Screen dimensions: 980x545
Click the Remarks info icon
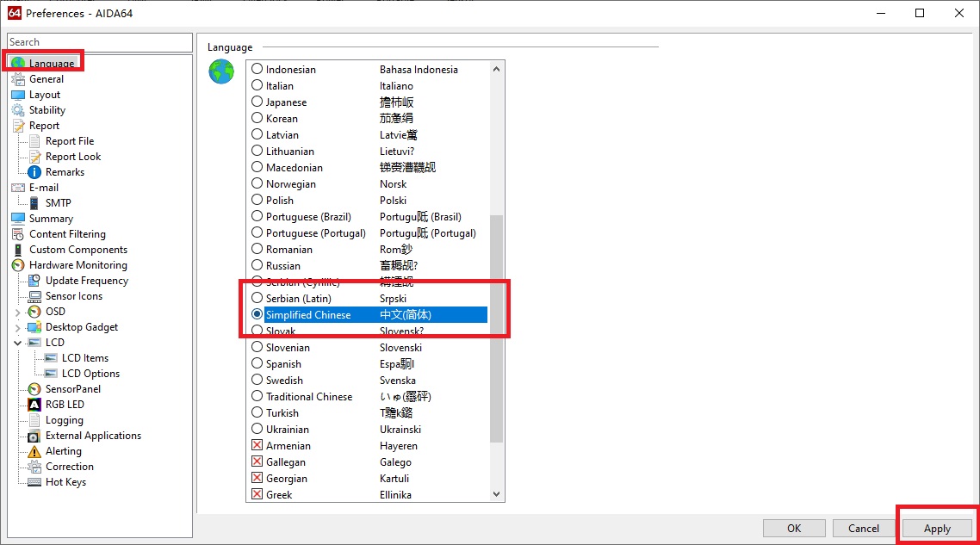[x=34, y=172]
